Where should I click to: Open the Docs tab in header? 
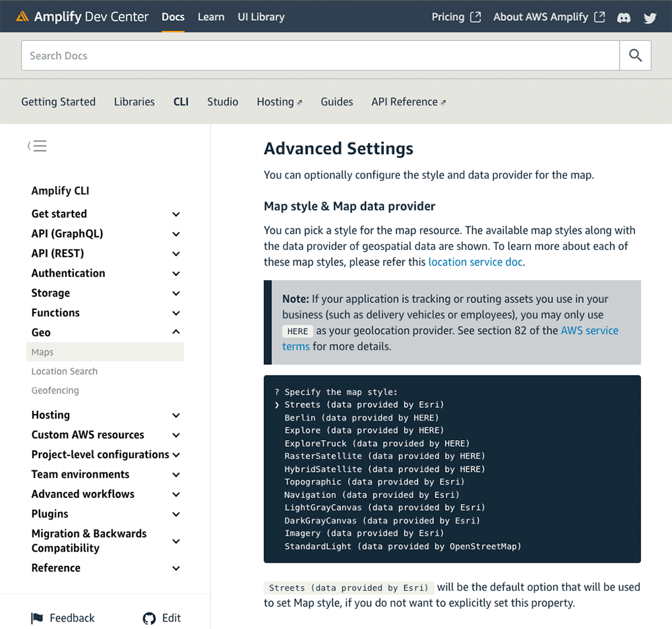pos(173,17)
